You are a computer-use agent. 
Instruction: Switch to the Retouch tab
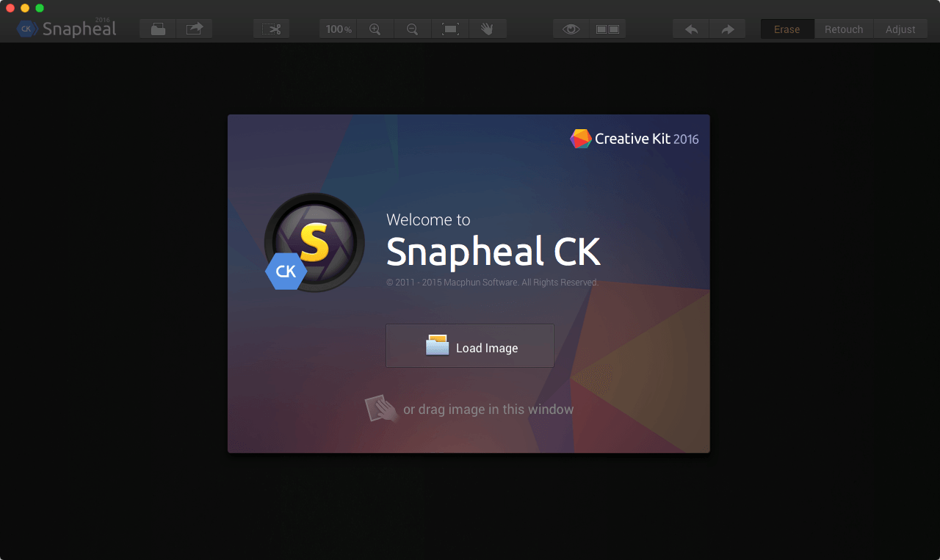point(844,29)
